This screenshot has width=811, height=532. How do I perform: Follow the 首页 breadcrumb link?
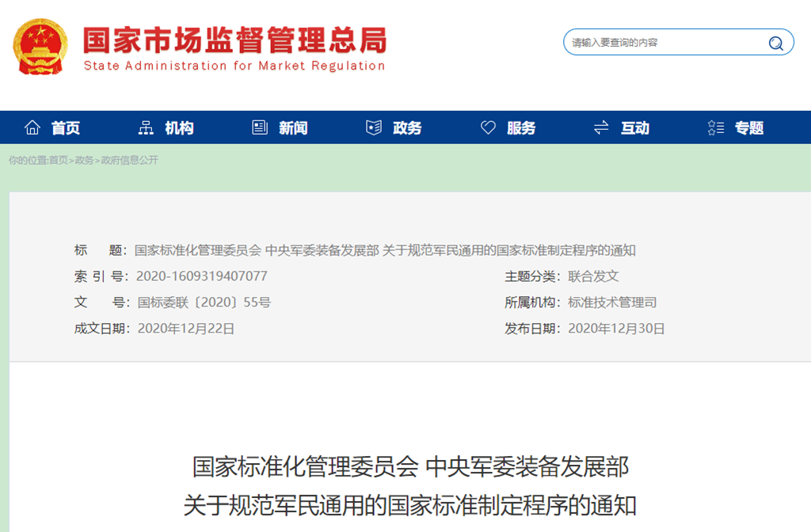pos(59,160)
